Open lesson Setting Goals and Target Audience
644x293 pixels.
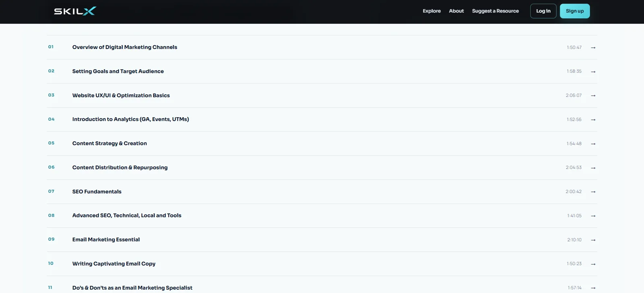(x=118, y=71)
